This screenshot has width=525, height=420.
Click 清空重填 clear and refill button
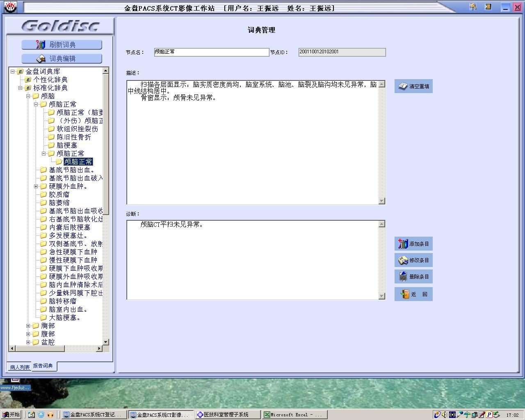point(413,87)
